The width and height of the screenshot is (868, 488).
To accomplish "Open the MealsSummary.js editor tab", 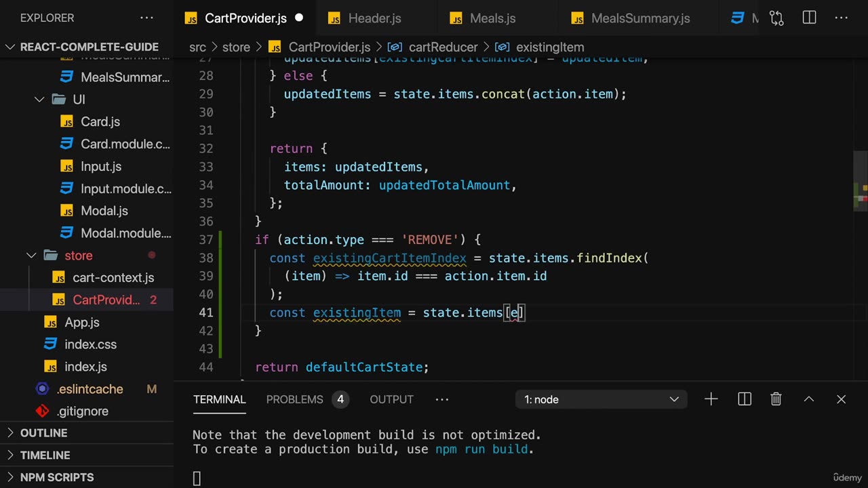I will pyautogui.click(x=640, y=18).
